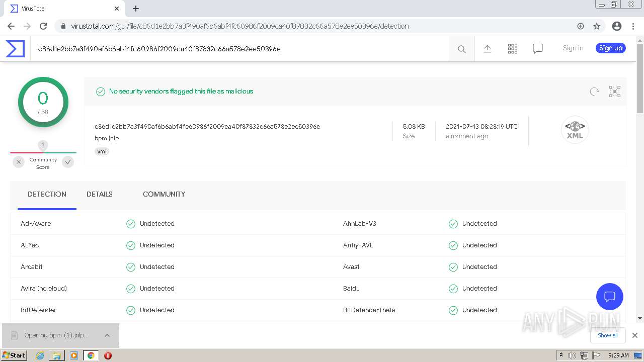Vote harmless with the check icon
Image resolution: width=644 pixels, height=362 pixels.
(68, 162)
